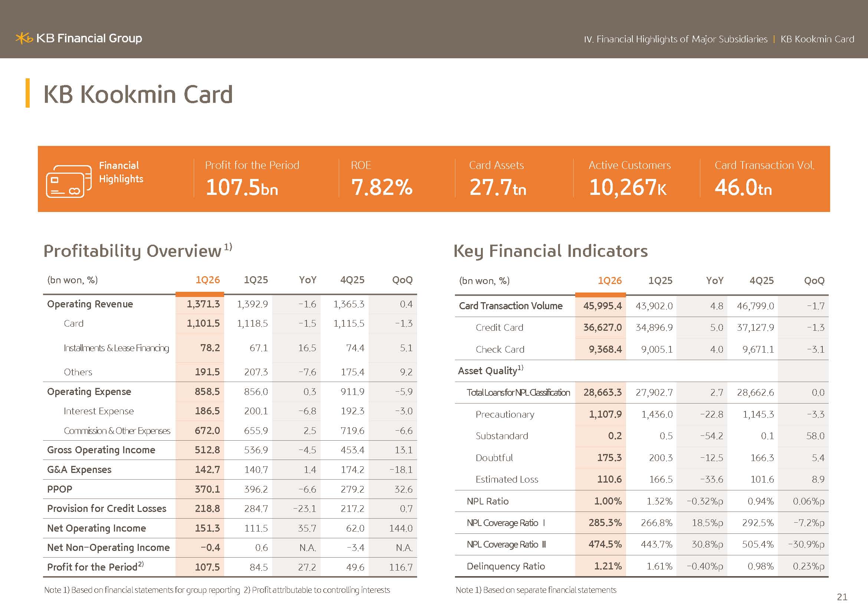Click the Delinquency Ratio 1.21% value

(x=608, y=566)
